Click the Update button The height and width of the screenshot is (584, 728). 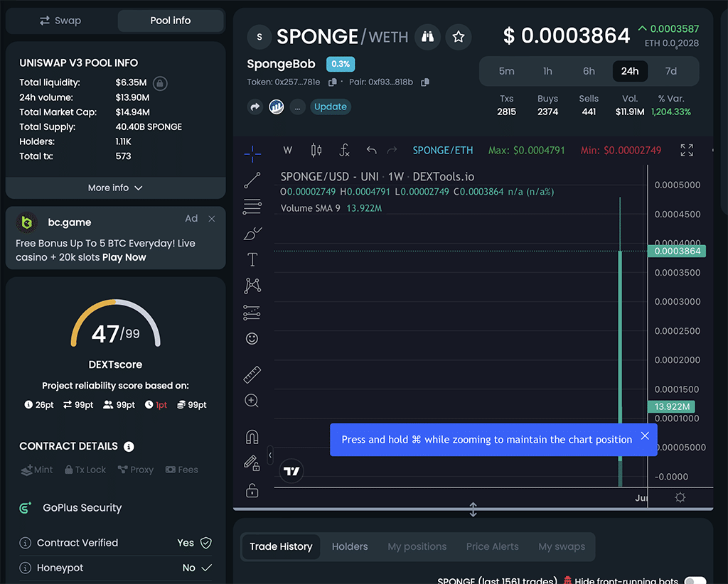tap(330, 107)
